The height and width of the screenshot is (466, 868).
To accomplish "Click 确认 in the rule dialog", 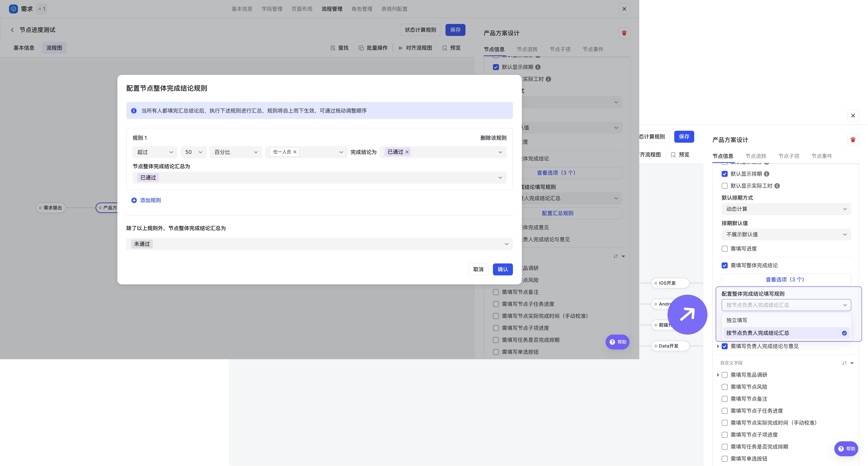I will pyautogui.click(x=503, y=270).
